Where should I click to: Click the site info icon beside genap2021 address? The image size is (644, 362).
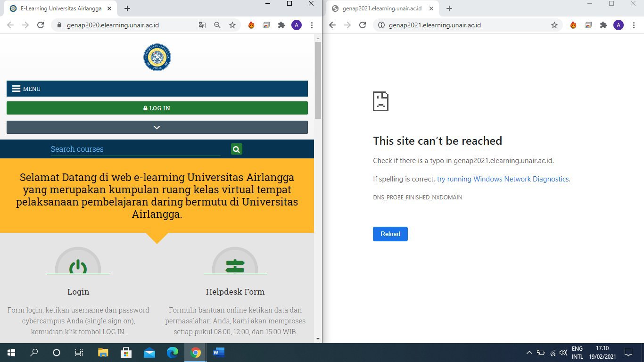point(381,25)
